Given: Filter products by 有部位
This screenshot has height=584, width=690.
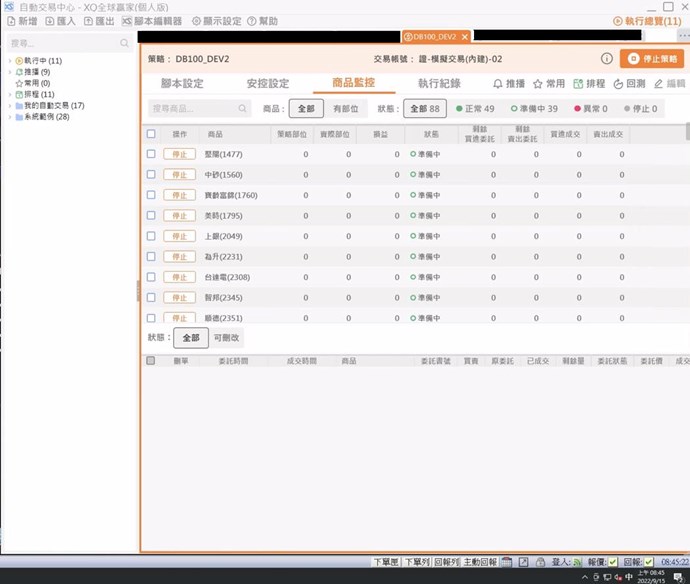Looking at the screenshot, I should coord(346,109).
